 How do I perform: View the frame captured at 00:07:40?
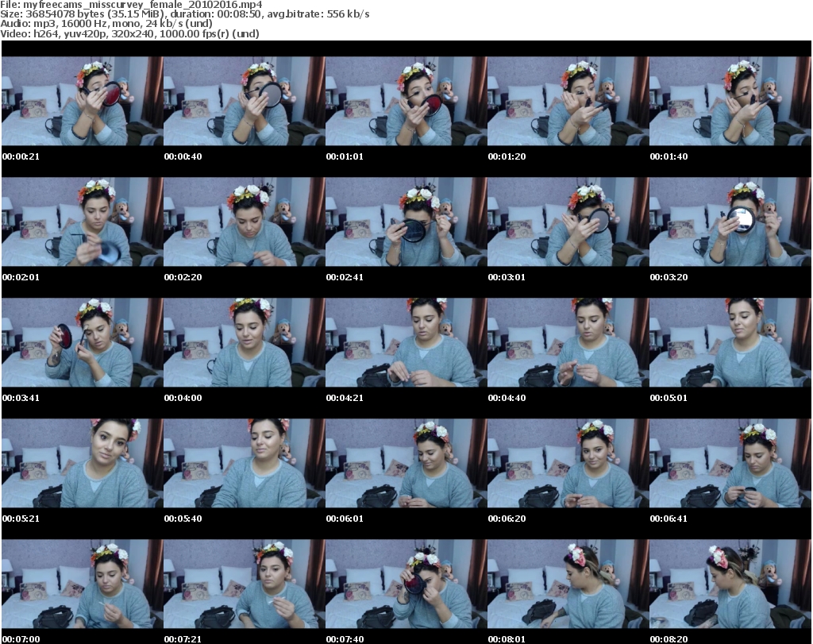(x=406, y=584)
